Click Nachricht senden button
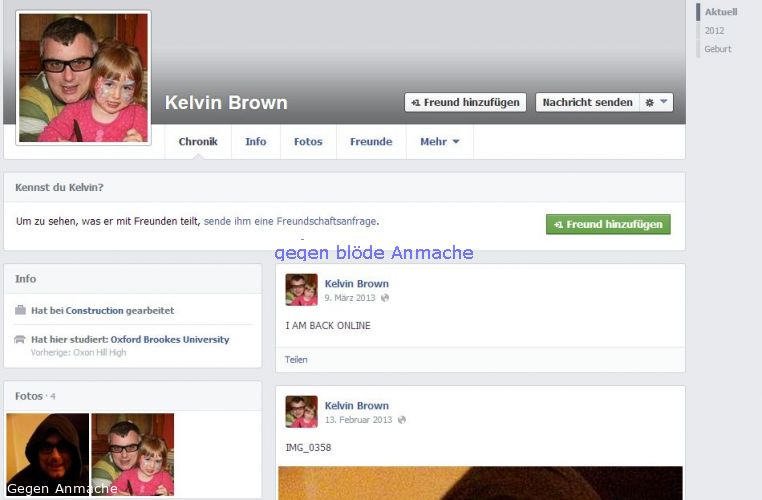 (587, 102)
